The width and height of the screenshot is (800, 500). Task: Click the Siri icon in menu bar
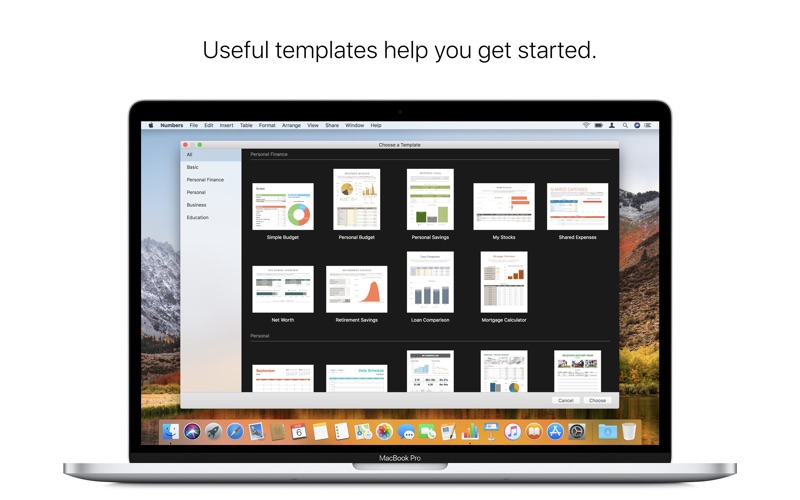(x=637, y=125)
